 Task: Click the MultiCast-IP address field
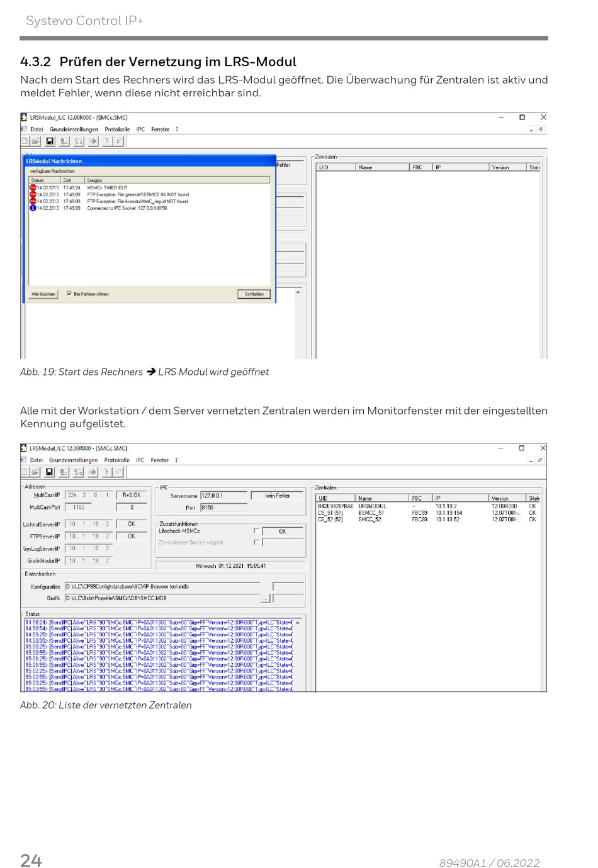click(89, 495)
